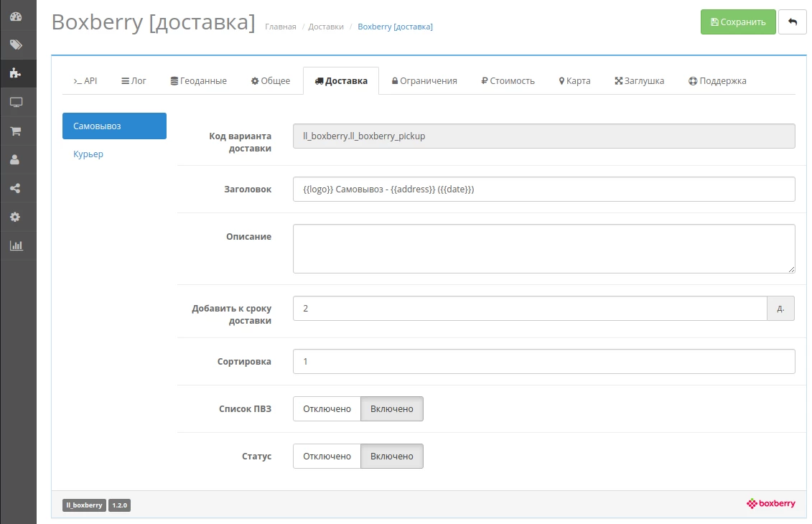Open the extensions puzzle icon in sidebar

(16, 73)
